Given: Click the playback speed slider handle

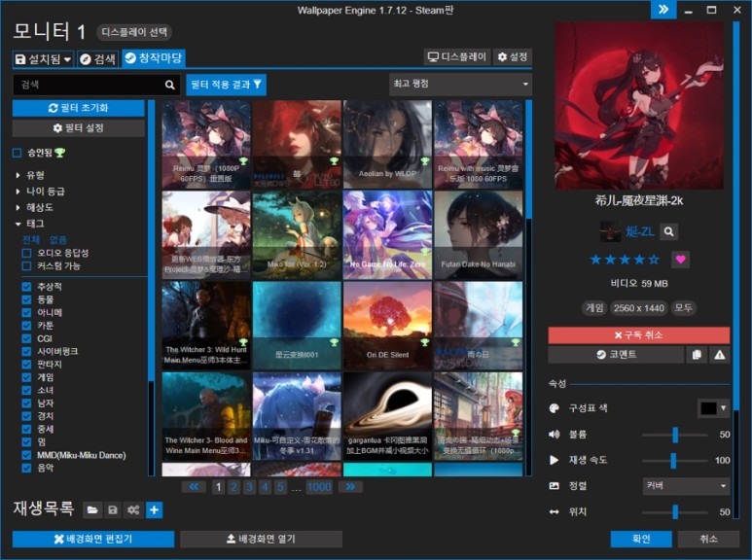Looking at the screenshot, I should [x=674, y=460].
